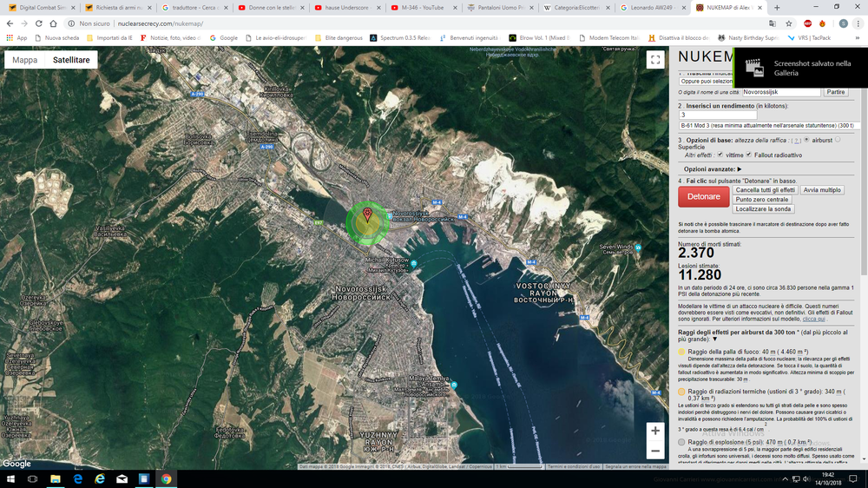Toggle fullscreen map view

(654, 60)
